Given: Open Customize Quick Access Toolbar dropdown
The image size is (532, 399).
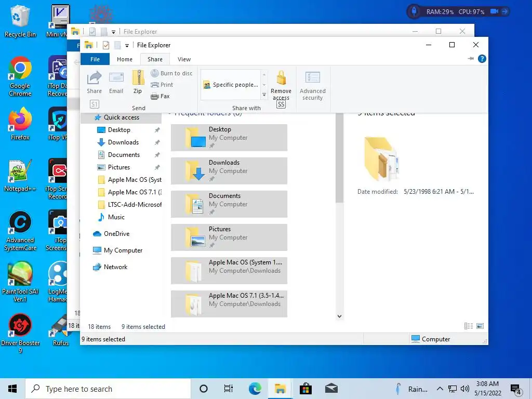Looking at the screenshot, I should pos(127,46).
